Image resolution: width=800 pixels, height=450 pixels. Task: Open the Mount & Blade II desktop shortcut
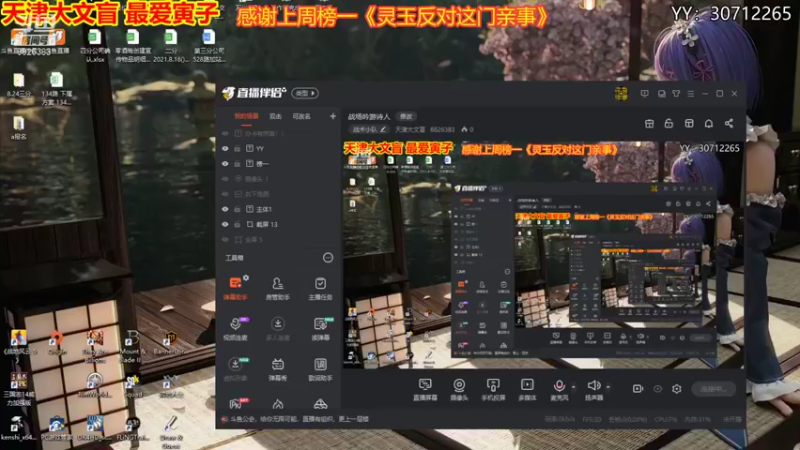132,346
